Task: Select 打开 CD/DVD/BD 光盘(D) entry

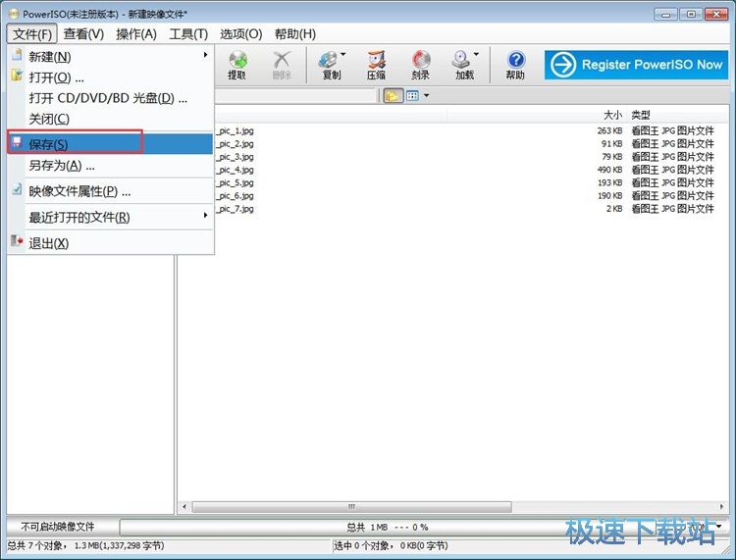Action: tap(110, 98)
